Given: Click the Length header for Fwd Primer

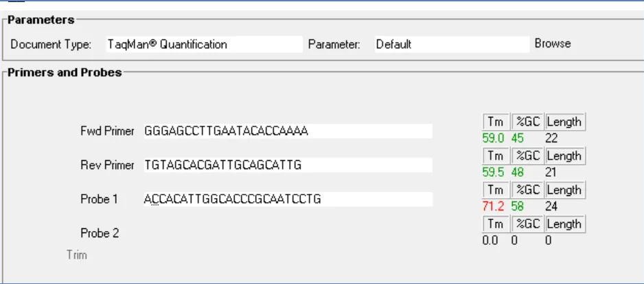Looking at the screenshot, I should click(565, 122).
